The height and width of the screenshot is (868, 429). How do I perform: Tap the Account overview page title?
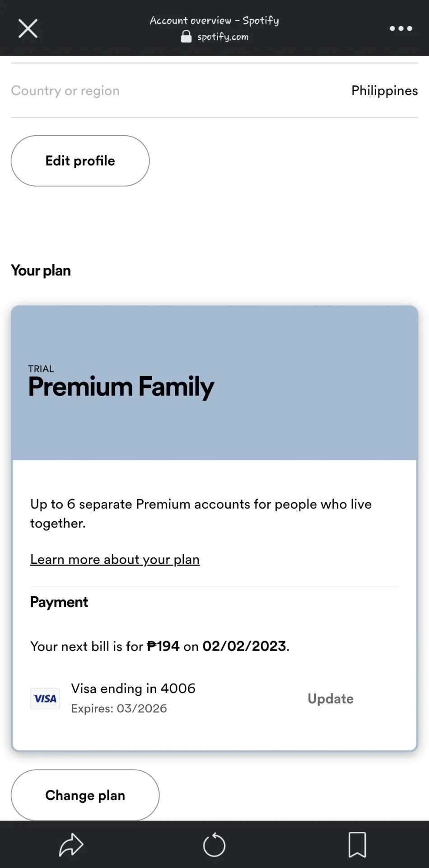(x=214, y=20)
